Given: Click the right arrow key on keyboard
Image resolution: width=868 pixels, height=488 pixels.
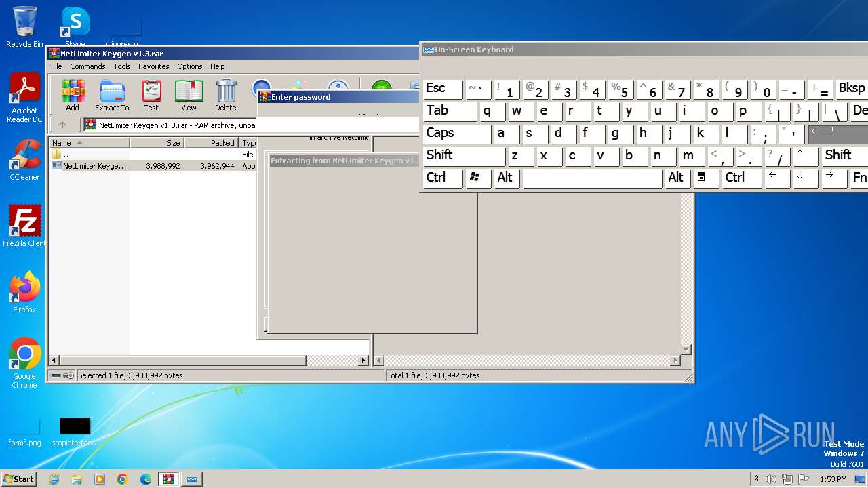Looking at the screenshot, I should click(835, 178).
